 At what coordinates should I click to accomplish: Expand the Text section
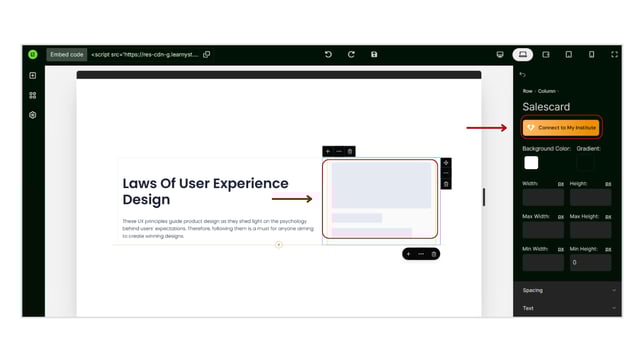(x=568, y=308)
